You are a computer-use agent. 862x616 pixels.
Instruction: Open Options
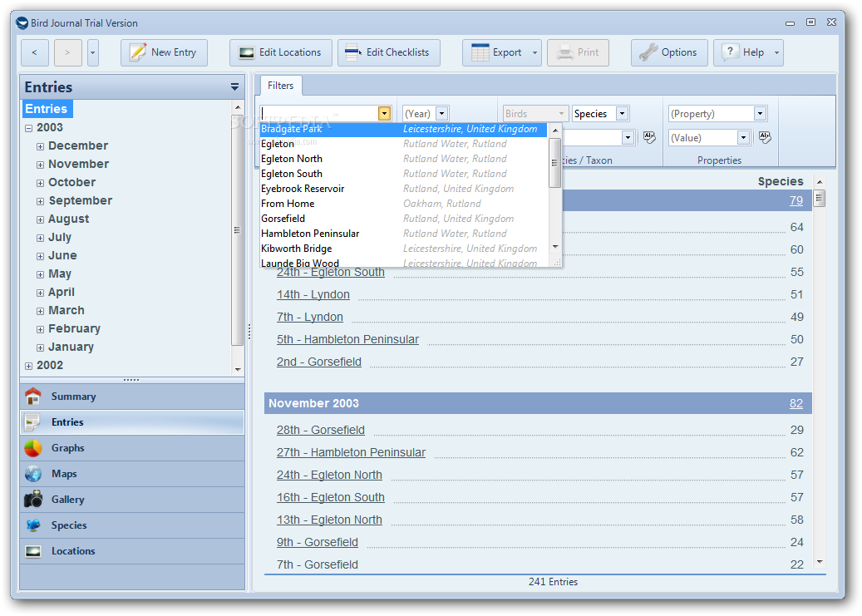669,53
